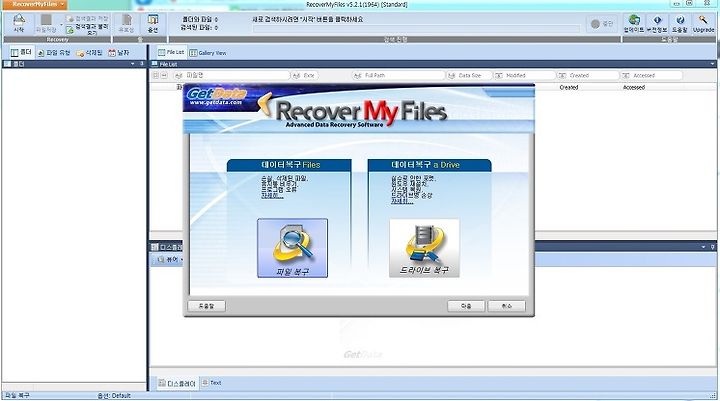Click the wizard's 다음 (Next) button

click(466, 306)
